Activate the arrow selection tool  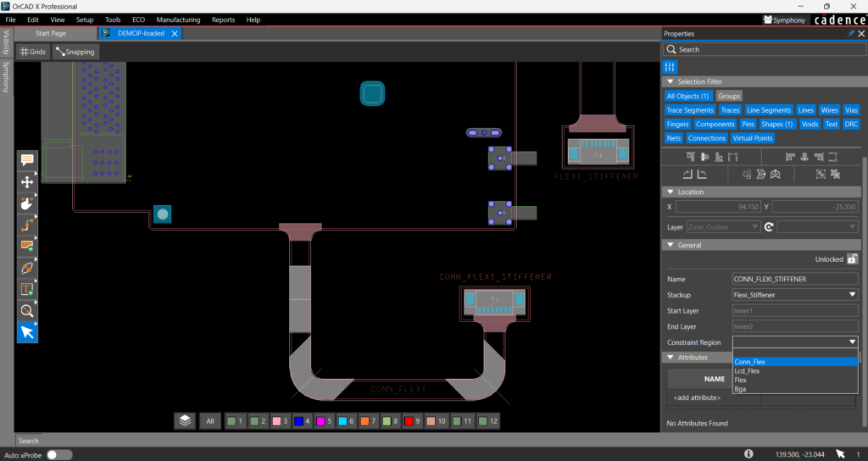[27, 332]
